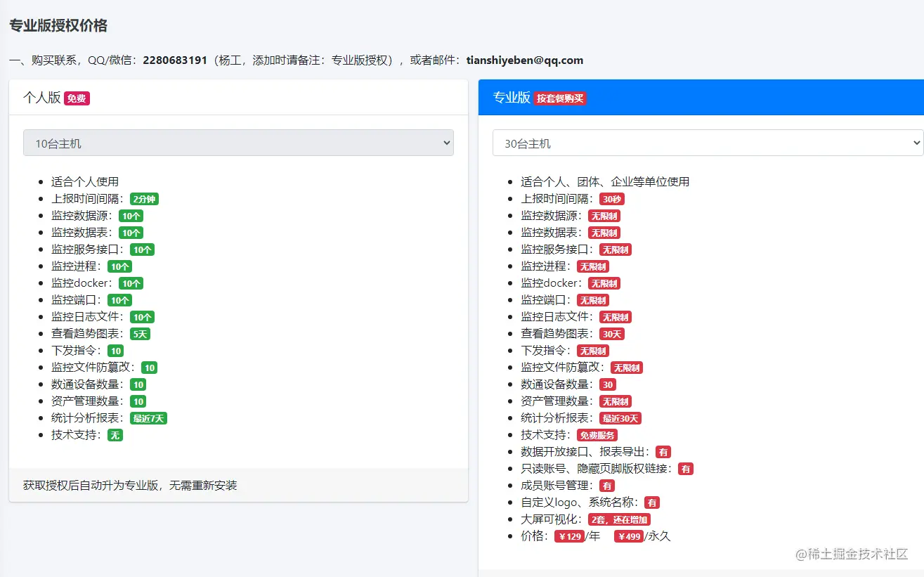Click the 无限制 badge beside 监控进程
The height and width of the screenshot is (577, 924).
pos(593,266)
